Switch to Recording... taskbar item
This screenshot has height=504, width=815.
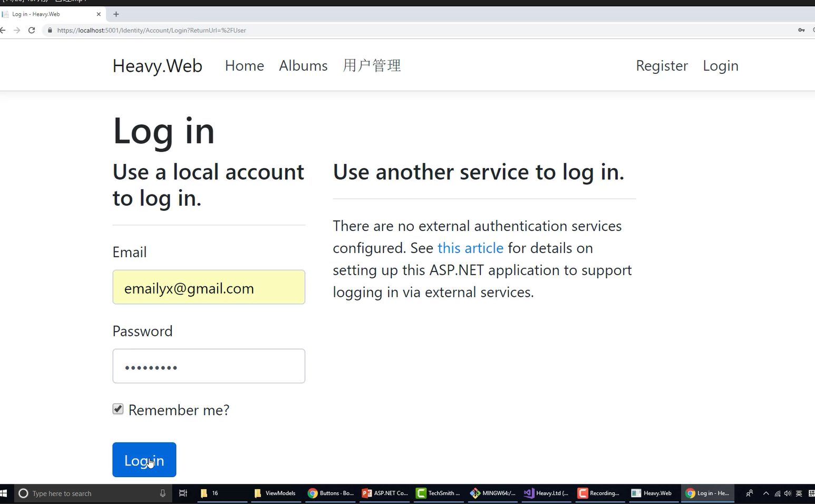[600, 493]
